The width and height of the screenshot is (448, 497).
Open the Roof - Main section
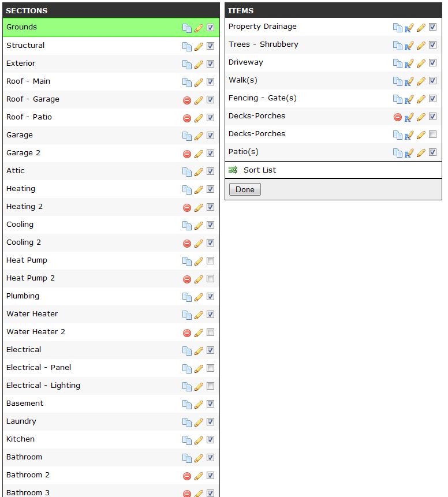[28, 81]
